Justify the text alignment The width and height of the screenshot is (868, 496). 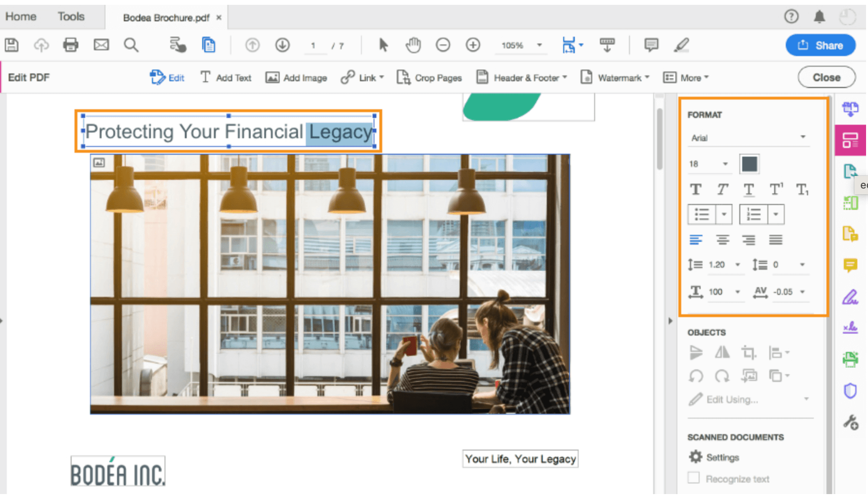coord(776,240)
